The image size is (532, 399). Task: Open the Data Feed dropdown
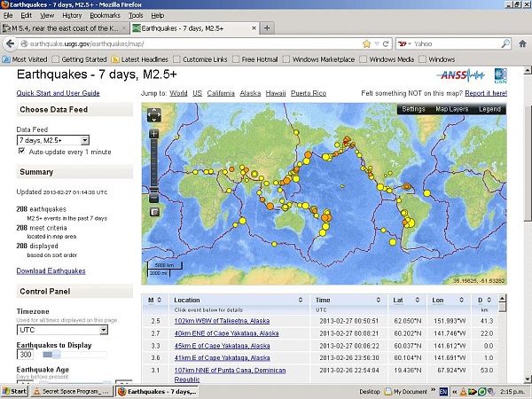53,140
